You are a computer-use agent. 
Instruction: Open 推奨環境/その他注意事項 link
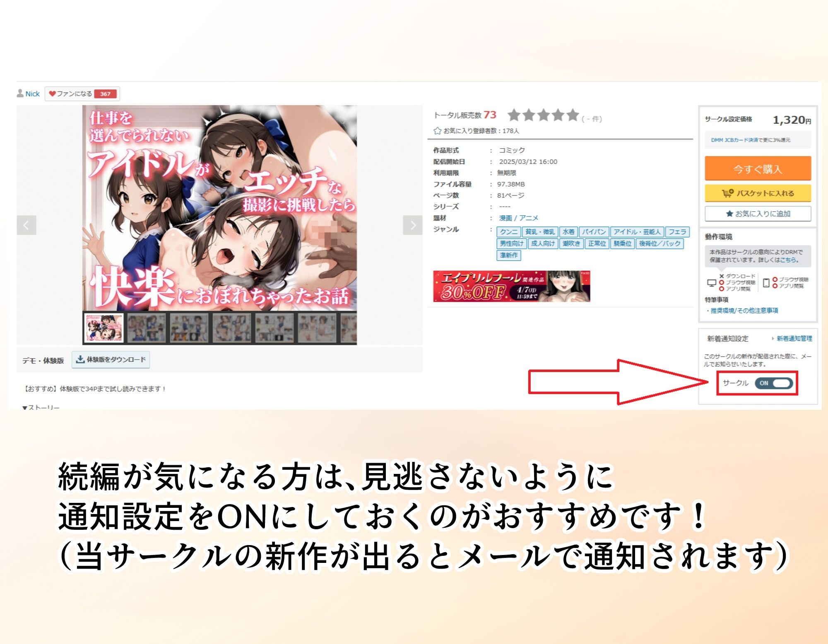coord(744,310)
